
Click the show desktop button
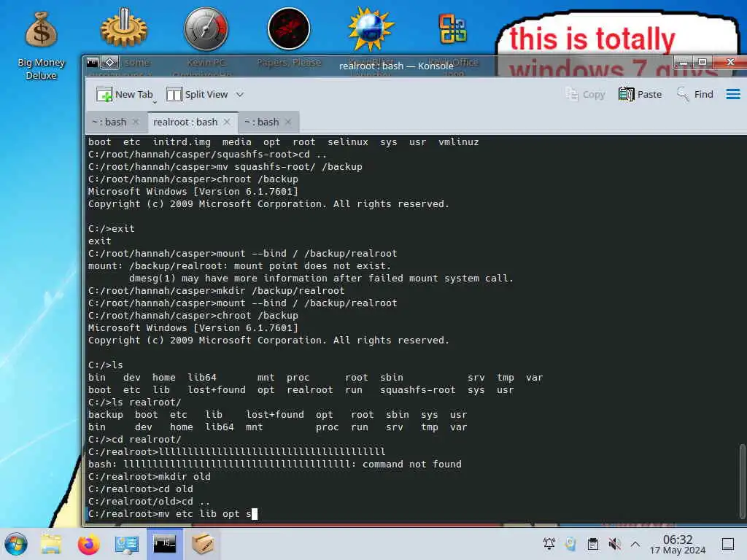click(x=727, y=544)
